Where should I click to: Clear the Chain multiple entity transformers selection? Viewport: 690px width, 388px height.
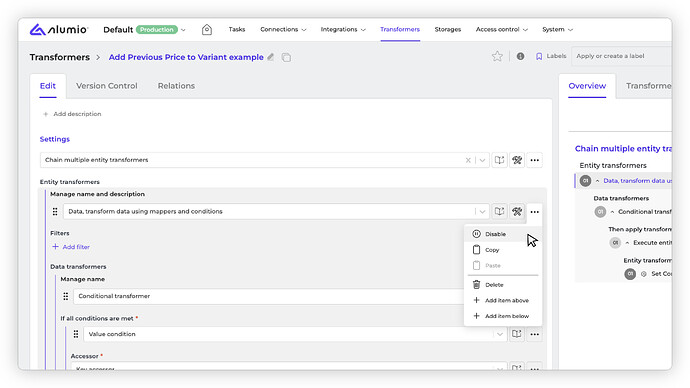click(x=468, y=160)
